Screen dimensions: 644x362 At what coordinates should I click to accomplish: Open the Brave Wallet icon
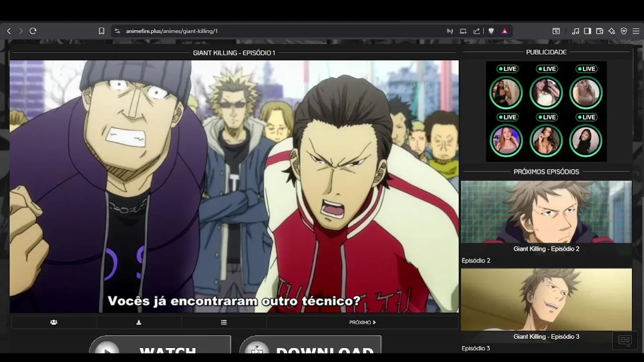(x=599, y=31)
